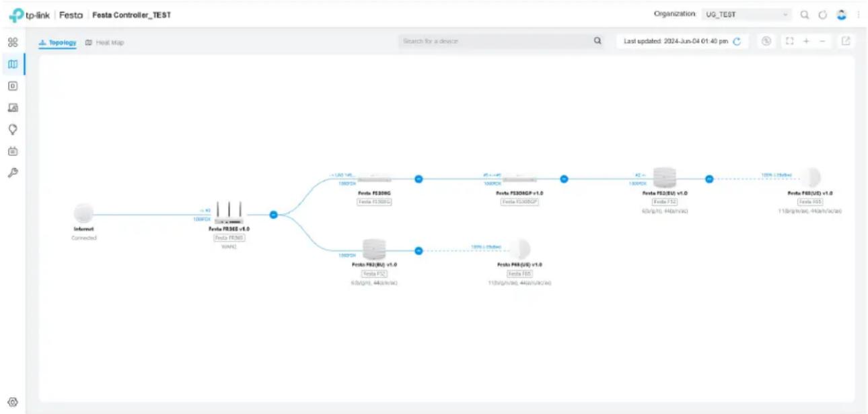
Task: Click the Festa Controller_TEST title
Action: coord(131,15)
